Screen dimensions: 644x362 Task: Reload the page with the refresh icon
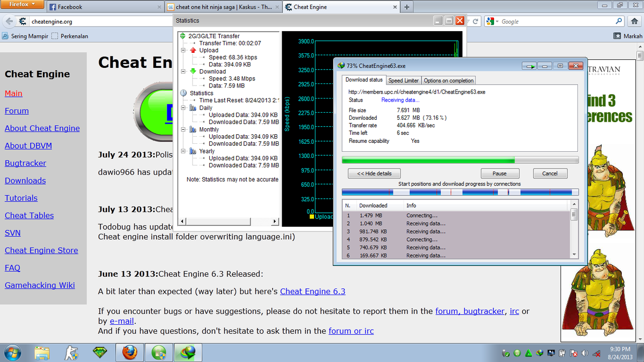click(475, 22)
